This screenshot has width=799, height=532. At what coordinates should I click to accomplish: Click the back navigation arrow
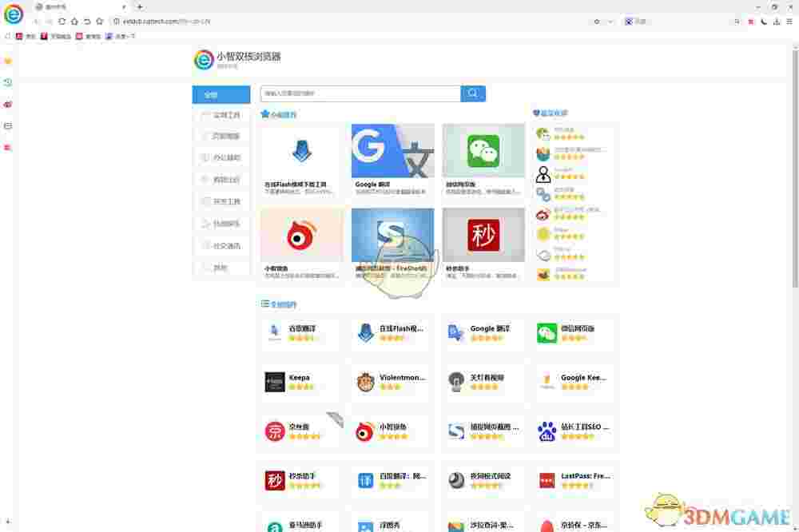[36, 22]
